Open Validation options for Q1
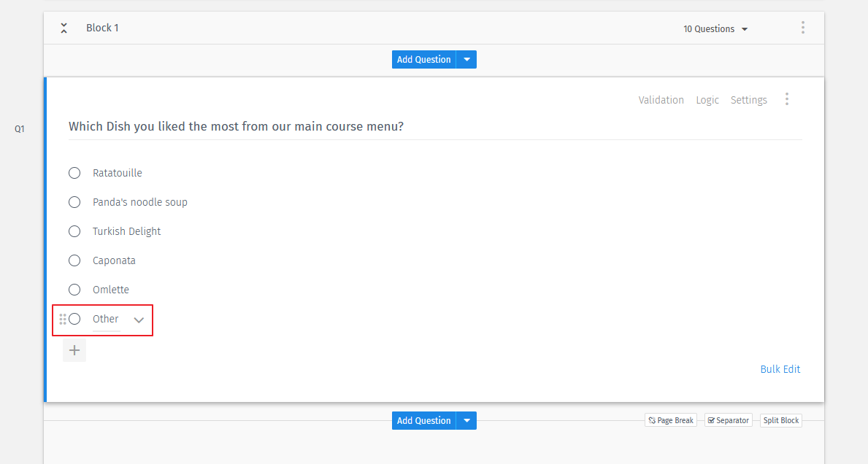This screenshot has width=868, height=464. coord(661,99)
